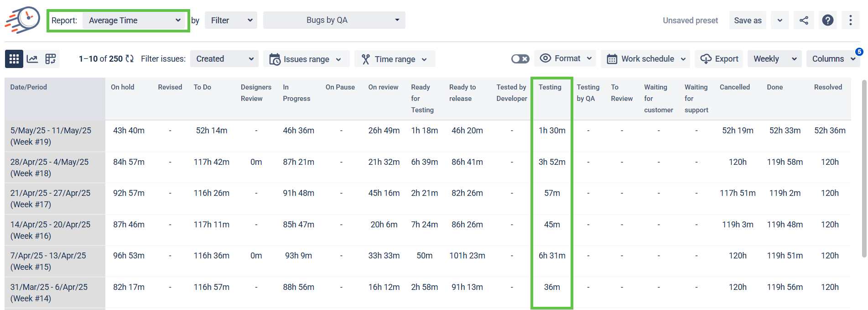The width and height of the screenshot is (868, 310).
Task: Open the Columns selector
Action: pos(833,59)
